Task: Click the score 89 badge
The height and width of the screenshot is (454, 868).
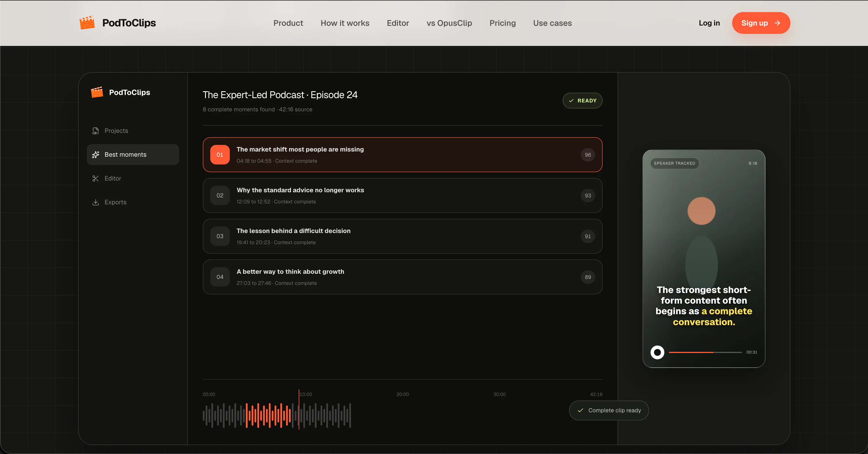Action: click(x=588, y=277)
